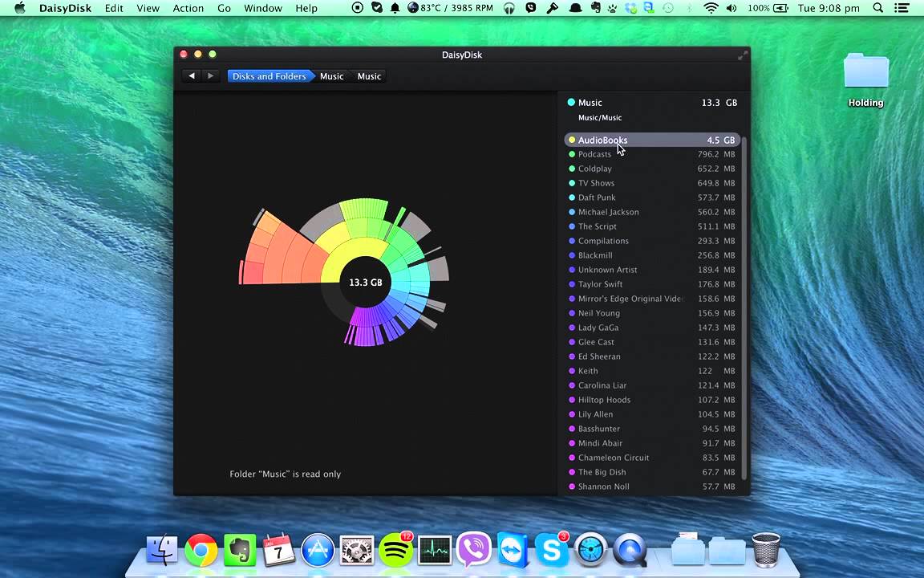The image size is (924, 578).
Task: Open the DaisyDisk application menu
Action: [x=66, y=8]
